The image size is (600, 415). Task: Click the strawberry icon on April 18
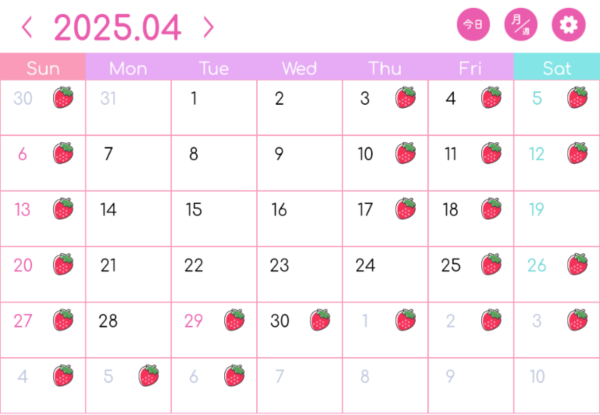[491, 209]
